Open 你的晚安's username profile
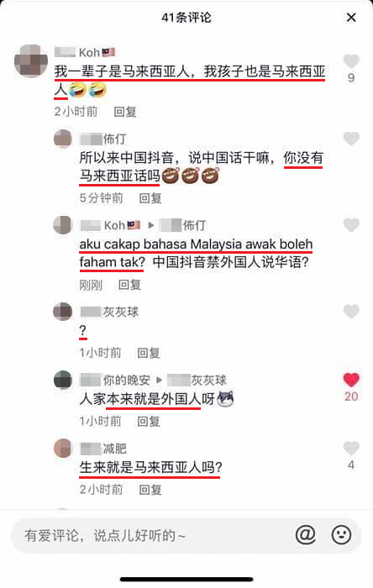Screen dimensions: 373x588 (115, 381)
